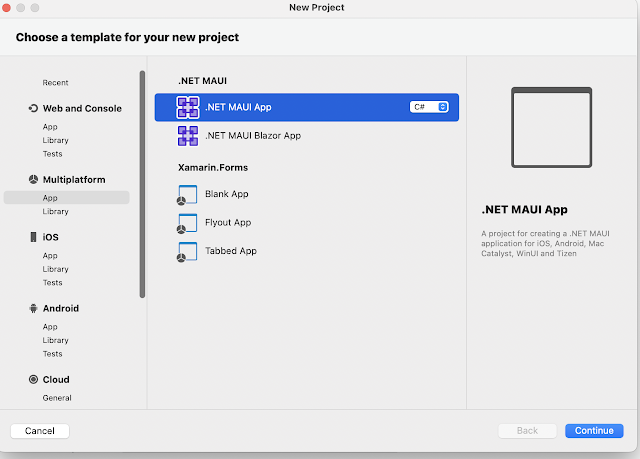
Task: Click the iOS phone category icon
Action: pyautogui.click(x=33, y=237)
